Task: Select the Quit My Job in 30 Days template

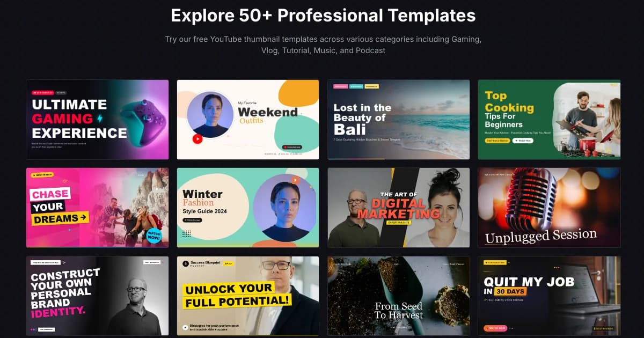Action: (550, 296)
